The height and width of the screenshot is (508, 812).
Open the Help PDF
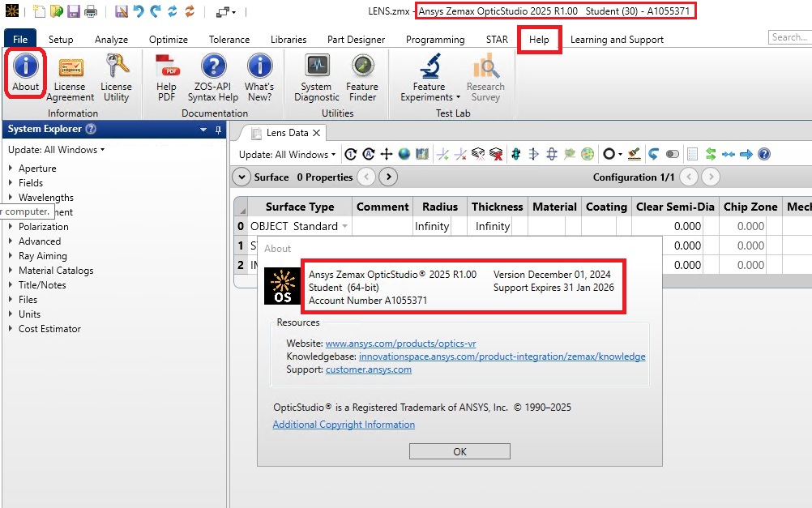167,79
